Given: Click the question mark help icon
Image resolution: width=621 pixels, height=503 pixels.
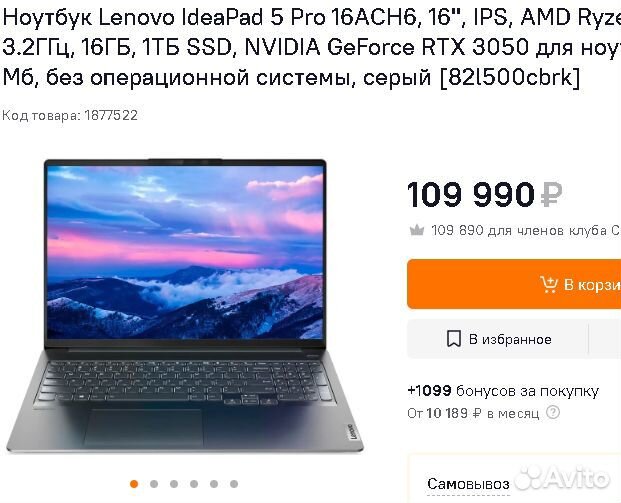Looking at the screenshot, I should tap(553, 413).
